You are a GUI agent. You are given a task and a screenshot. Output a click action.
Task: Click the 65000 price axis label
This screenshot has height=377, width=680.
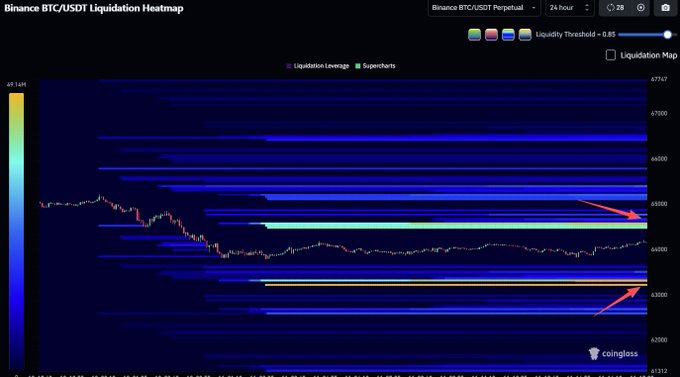659,204
